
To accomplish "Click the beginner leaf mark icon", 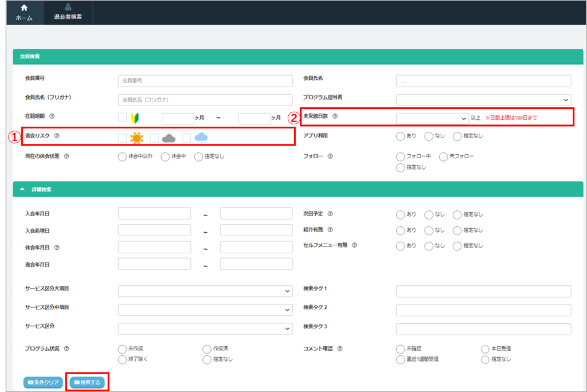I will [x=136, y=118].
